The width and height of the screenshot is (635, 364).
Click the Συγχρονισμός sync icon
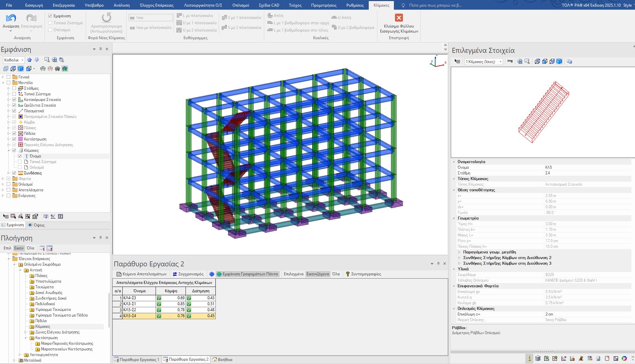(175, 274)
